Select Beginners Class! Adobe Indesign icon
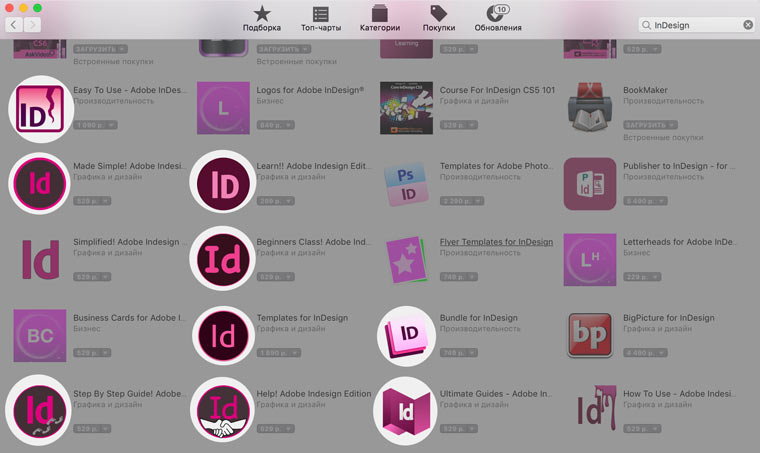760x453 pixels. 223,260
